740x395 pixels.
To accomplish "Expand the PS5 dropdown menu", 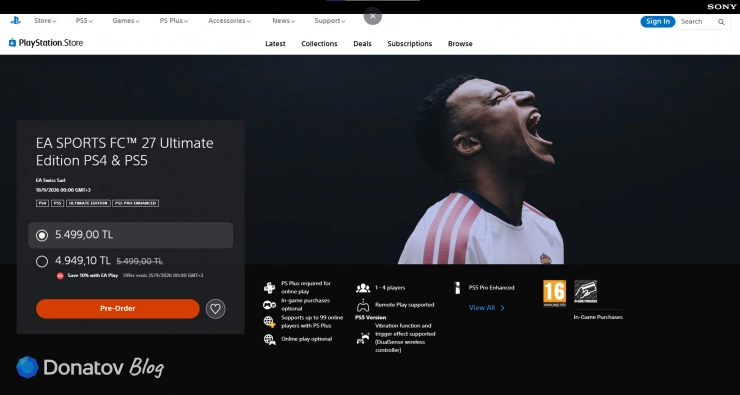I will [x=84, y=21].
